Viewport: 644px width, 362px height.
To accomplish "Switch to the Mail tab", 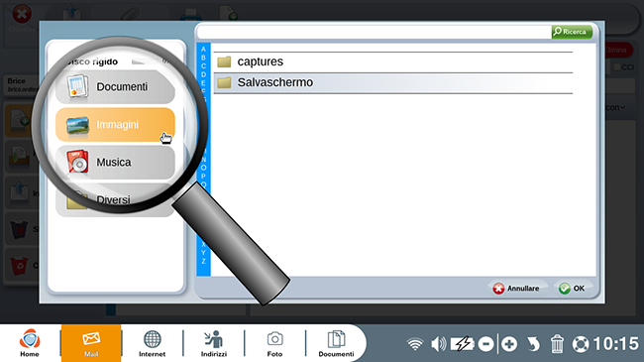I will coord(91,343).
